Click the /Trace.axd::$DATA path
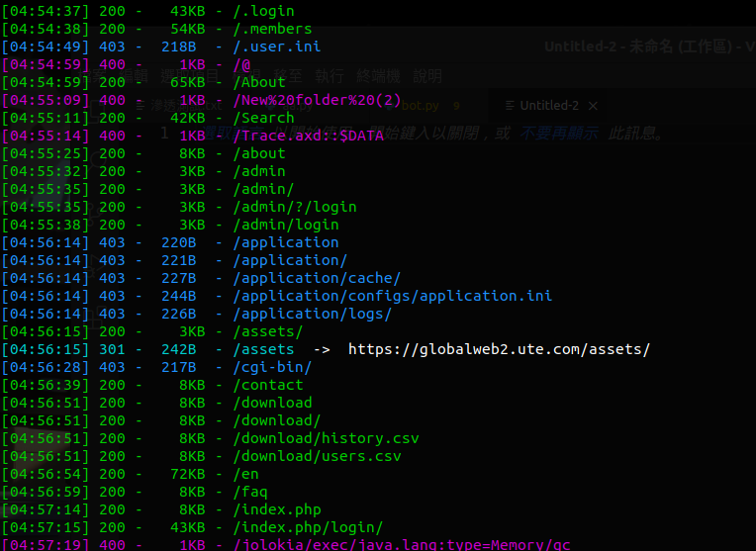 click(308, 136)
